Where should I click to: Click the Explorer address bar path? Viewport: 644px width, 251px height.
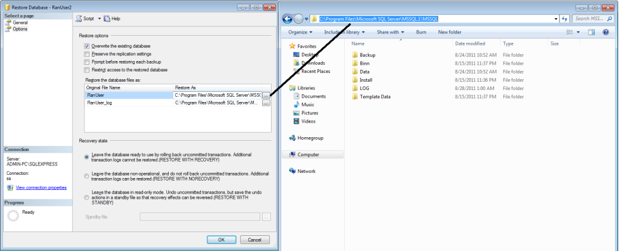(x=379, y=18)
